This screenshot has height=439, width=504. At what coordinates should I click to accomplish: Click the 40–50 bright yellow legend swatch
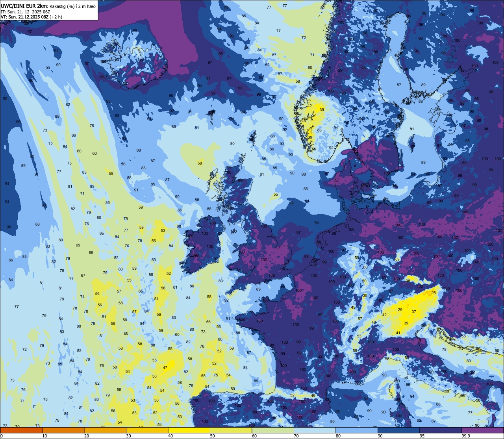click(189, 430)
